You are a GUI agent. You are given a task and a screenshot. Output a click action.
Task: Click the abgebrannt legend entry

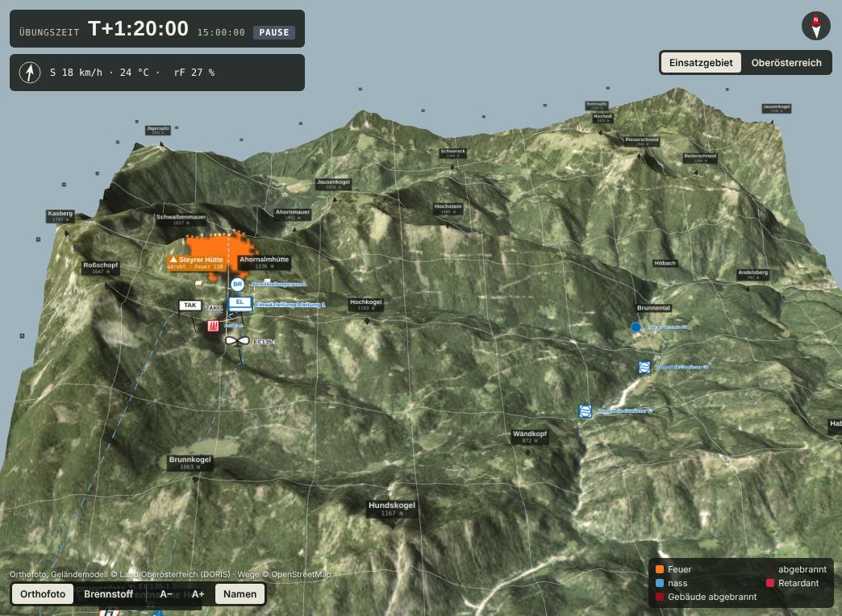click(798, 569)
